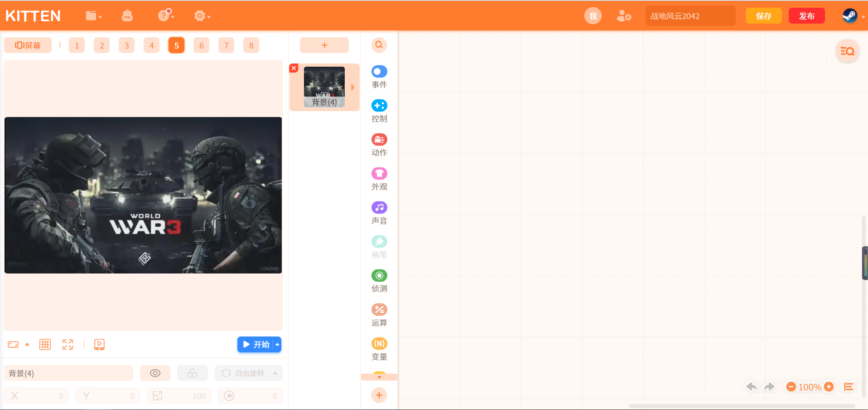Click the workspace search list icon
The width and height of the screenshot is (868, 410).
(x=847, y=51)
